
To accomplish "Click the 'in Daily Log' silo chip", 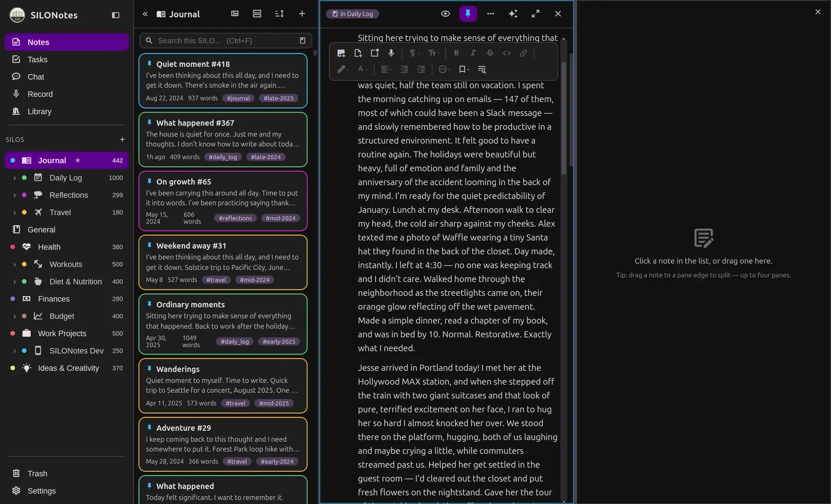I will click(x=353, y=14).
